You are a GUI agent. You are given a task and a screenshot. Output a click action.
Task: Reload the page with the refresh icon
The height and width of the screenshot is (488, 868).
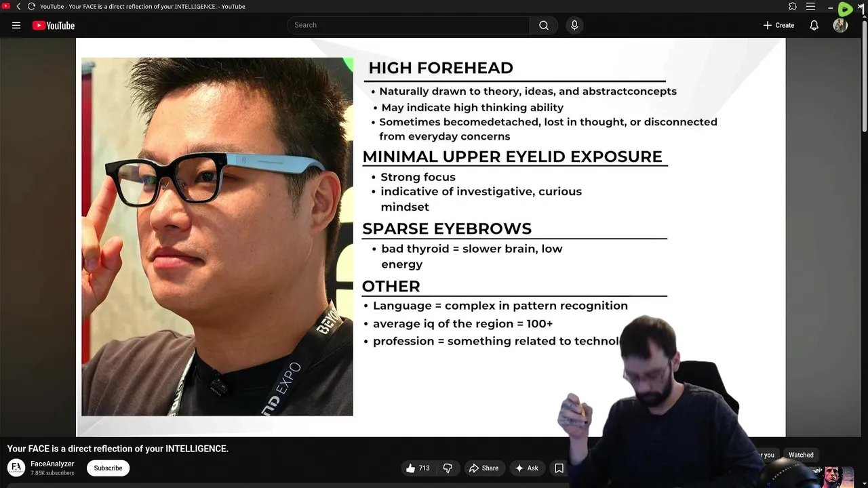pos(31,6)
